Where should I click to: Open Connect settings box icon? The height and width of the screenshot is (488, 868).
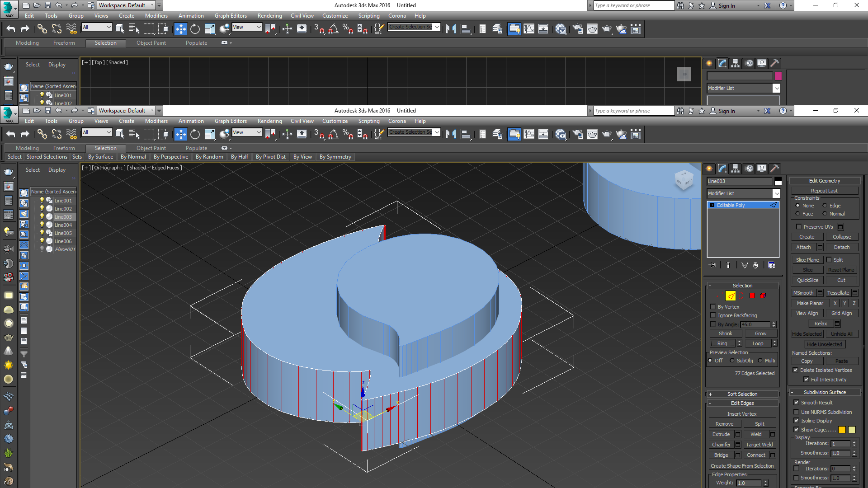(773, 455)
